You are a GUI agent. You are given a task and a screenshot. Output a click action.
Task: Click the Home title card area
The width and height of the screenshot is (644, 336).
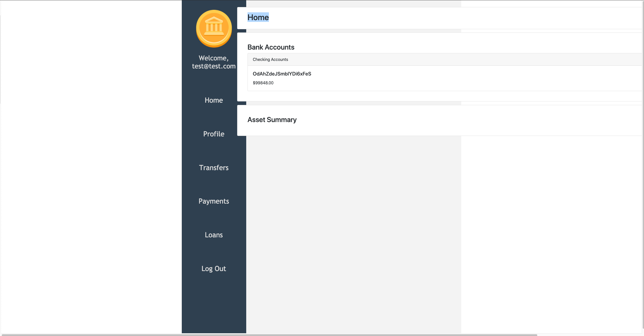tap(428, 18)
